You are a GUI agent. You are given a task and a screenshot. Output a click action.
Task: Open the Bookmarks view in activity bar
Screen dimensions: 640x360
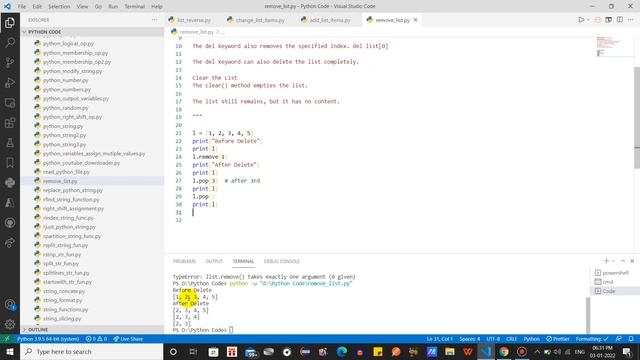click(x=10, y=162)
